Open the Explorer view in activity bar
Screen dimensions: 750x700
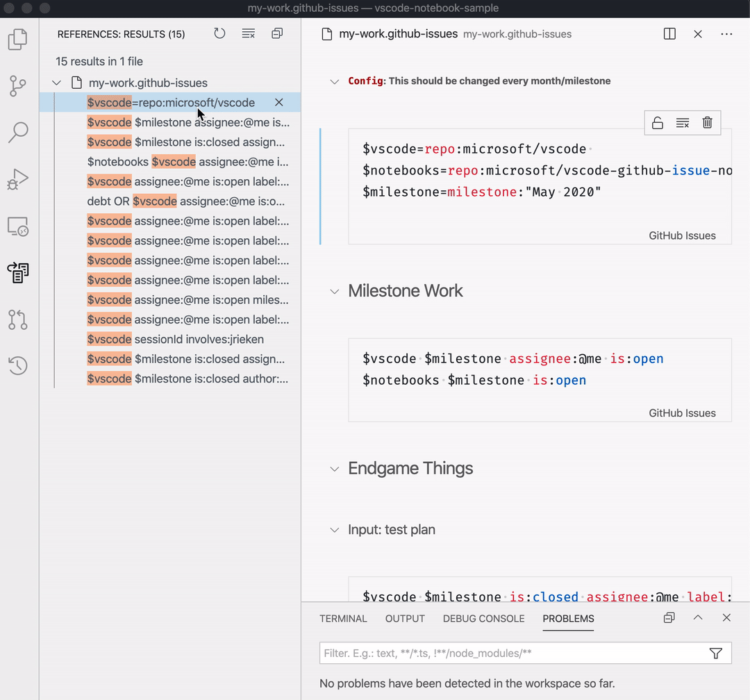18,39
